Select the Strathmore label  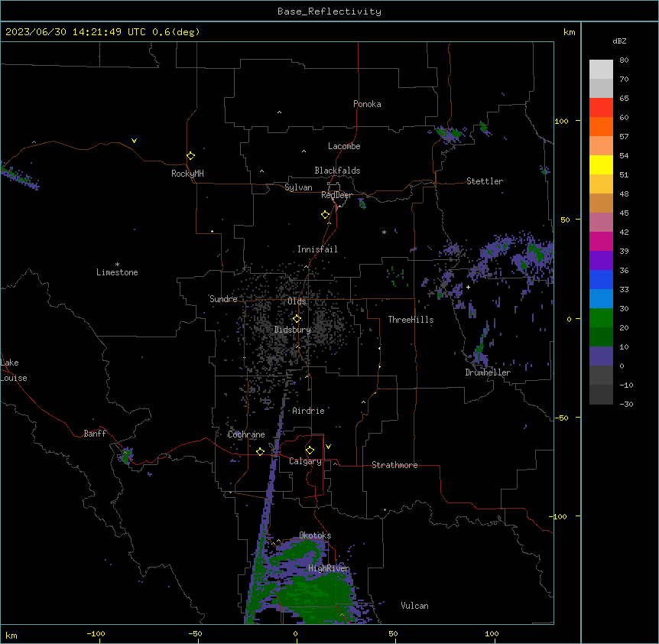394,465
